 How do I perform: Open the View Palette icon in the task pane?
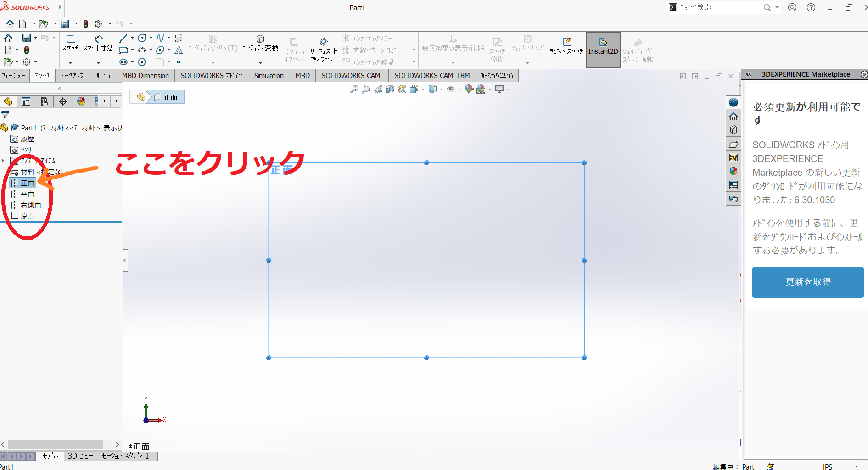734,157
